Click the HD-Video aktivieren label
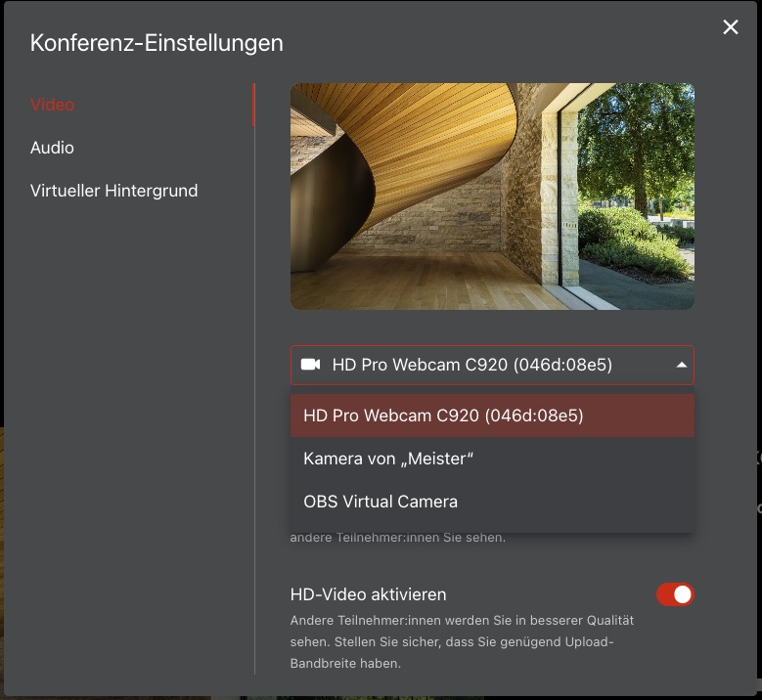Viewport: 762px width, 700px height. tap(368, 594)
